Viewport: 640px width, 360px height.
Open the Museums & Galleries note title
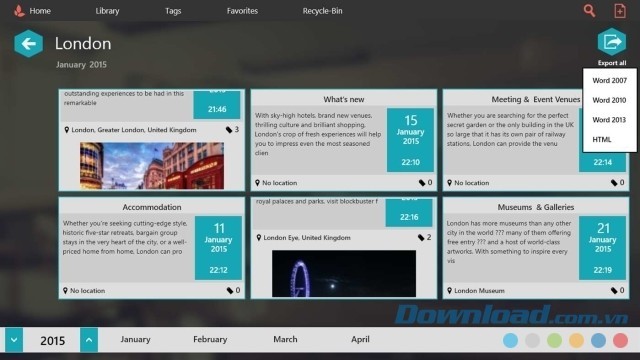pyautogui.click(x=536, y=207)
